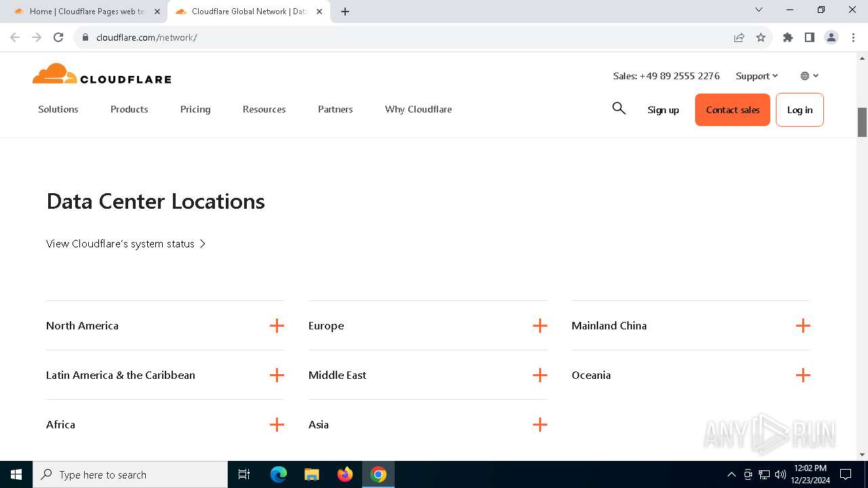
Task: Open the Products menu
Action: tap(130, 109)
